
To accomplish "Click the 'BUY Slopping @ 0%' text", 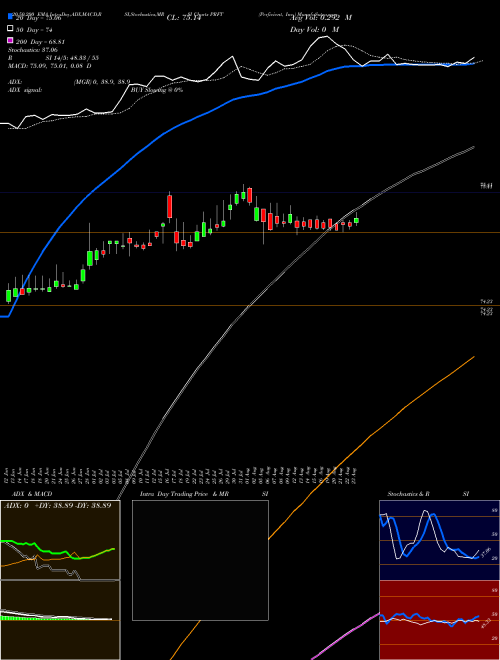I will [157, 90].
